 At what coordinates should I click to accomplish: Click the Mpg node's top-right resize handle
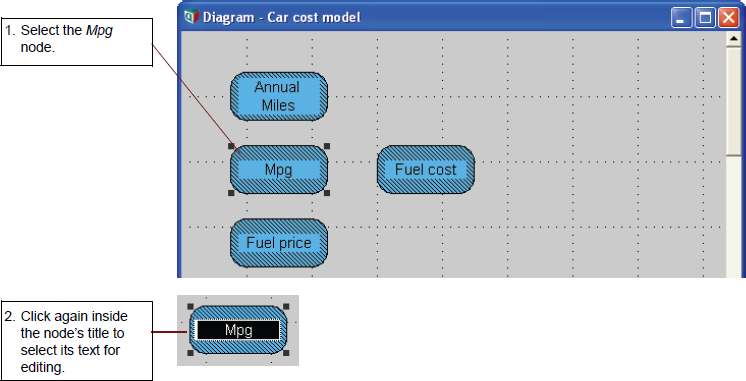pos(327,146)
